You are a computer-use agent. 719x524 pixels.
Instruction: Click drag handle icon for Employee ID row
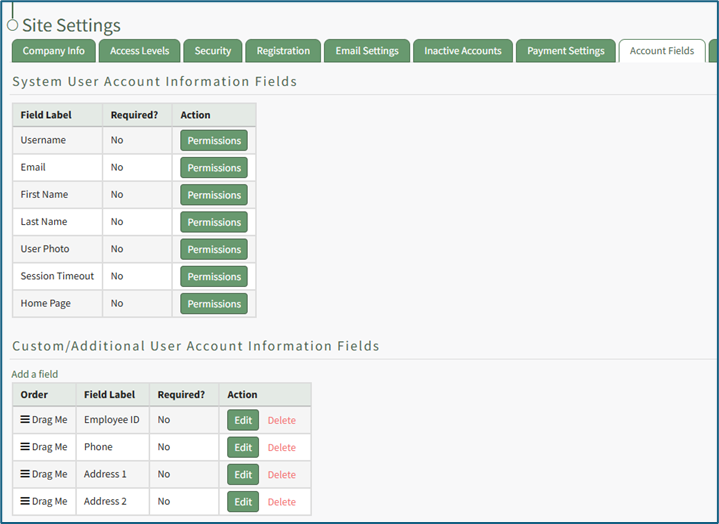click(x=25, y=420)
